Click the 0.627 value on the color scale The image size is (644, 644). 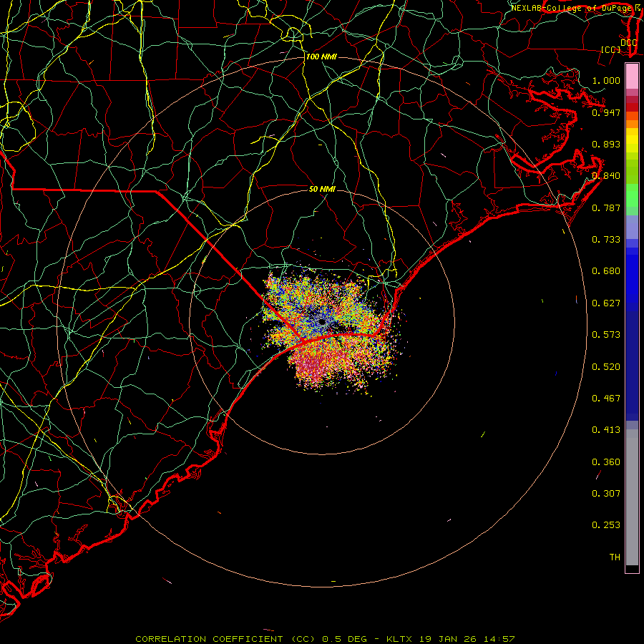606,303
